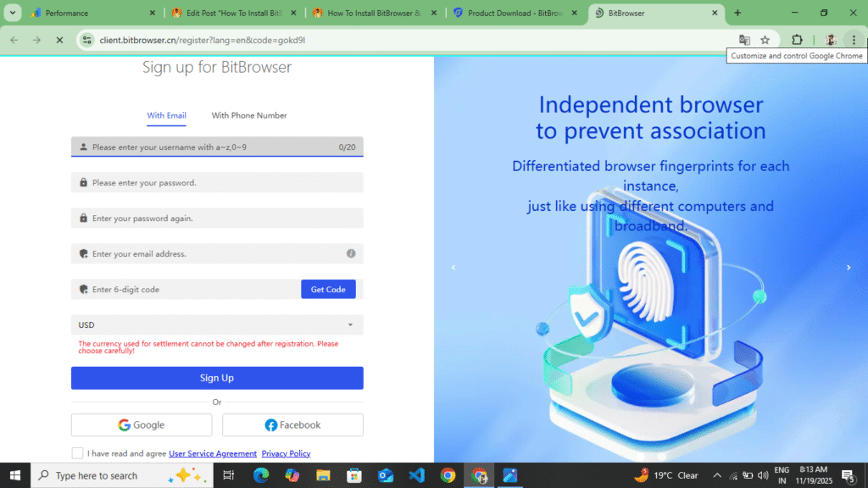The height and width of the screenshot is (488, 868).
Task: Open the USD currency dropdown
Action: [216, 324]
